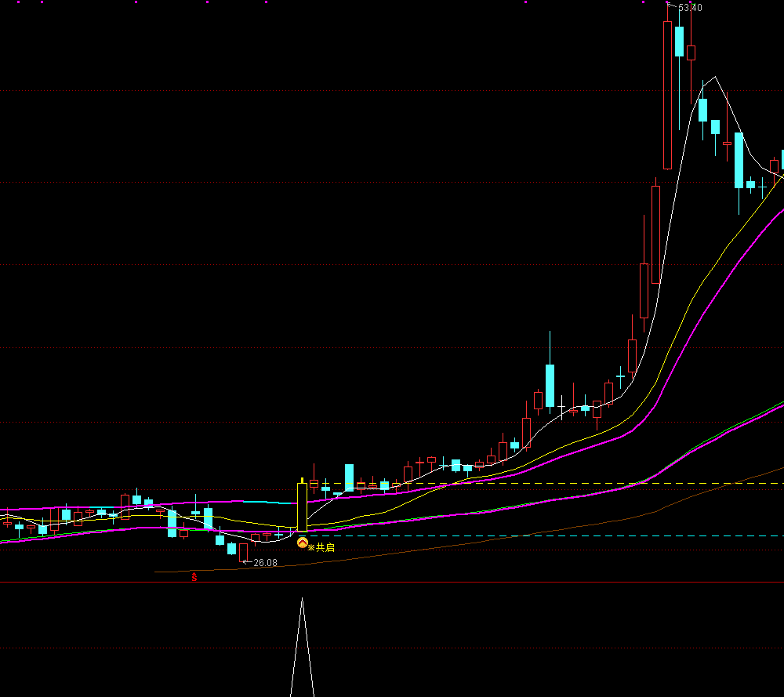Click the orange up-arrow signal icon

(x=302, y=542)
